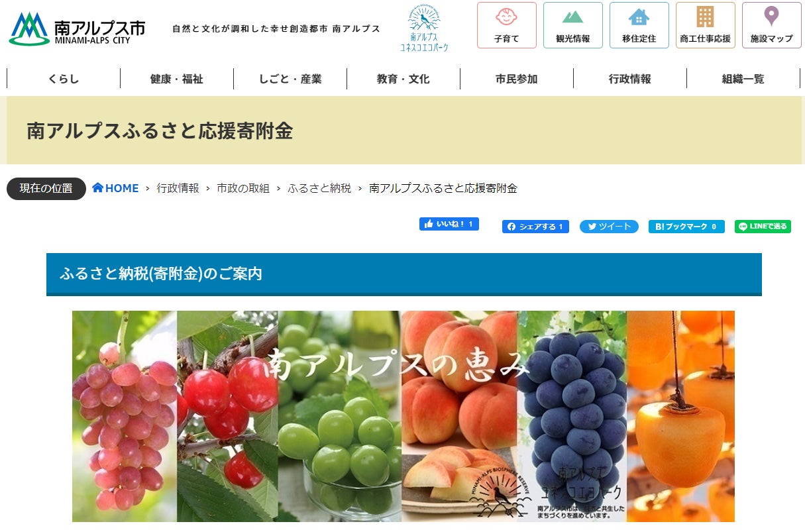
Task: Click the 南アルプス市 Minami-Alps City logo
Action: tap(77, 29)
